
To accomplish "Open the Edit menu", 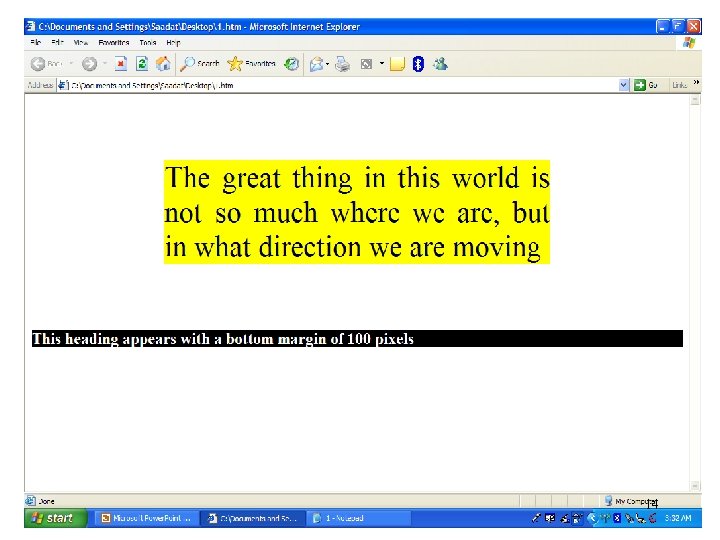I will click(57, 42).
